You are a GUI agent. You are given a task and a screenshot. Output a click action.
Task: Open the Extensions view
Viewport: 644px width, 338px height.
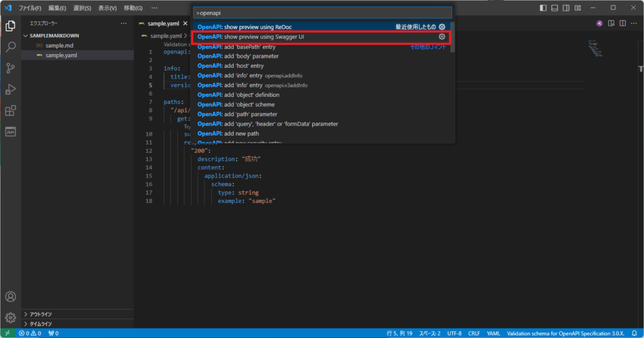pos(10,111)
